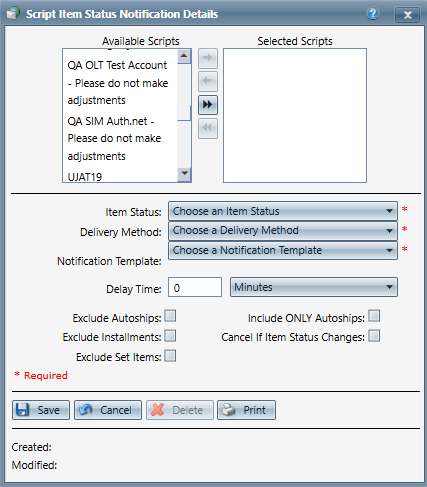427x487 pixels.
Task: Open the Choose an Item Status dropdown
Action: pyautogui.click(x=283, y=211)
